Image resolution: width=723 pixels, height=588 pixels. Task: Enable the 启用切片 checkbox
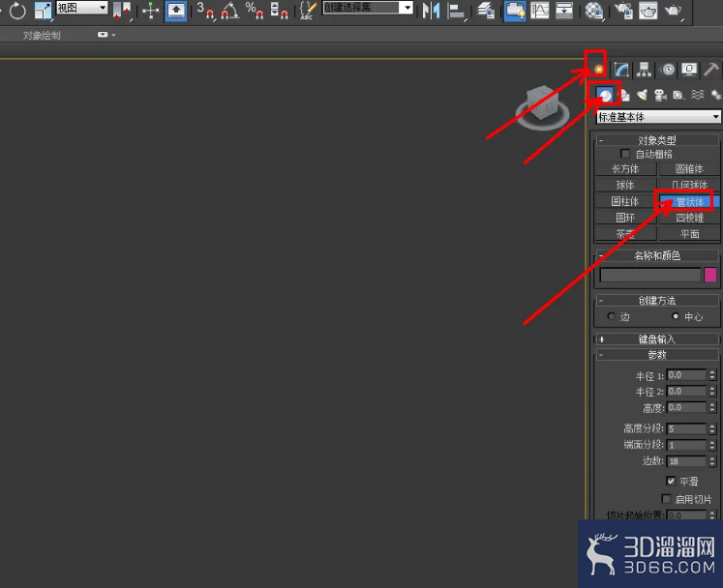665,499
